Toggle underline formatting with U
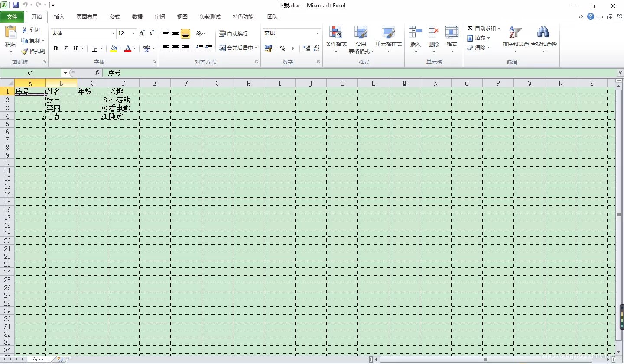Viewport: 624px width, 364px height. (x=75, y=48)
